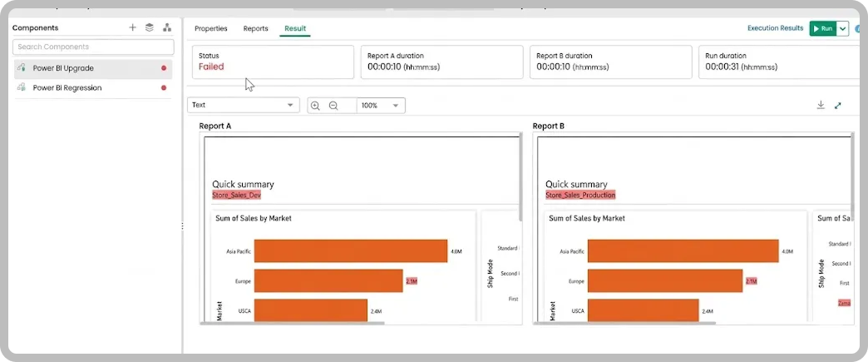Click the Europe bar in Report B
This screenshot has width=868, height=362.
(x=665, y=281)
